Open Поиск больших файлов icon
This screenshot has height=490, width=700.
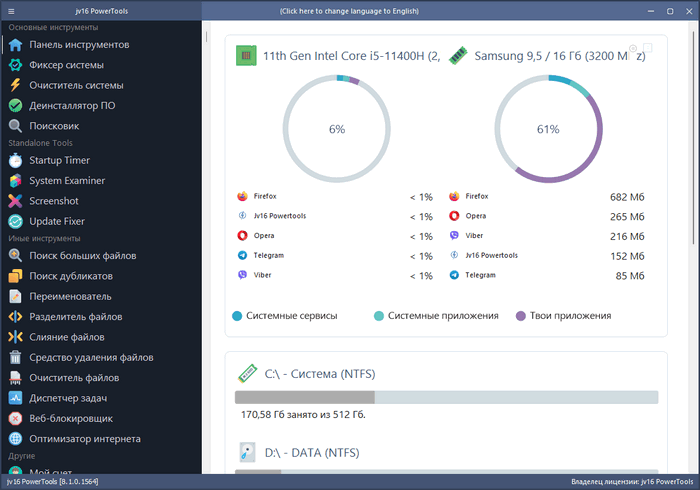point(16,256)
